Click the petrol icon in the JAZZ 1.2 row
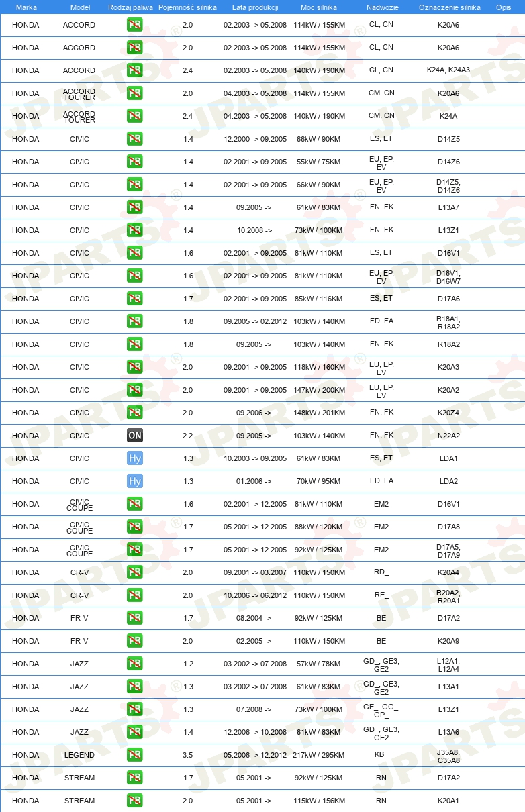 click(x=135, y=664)
